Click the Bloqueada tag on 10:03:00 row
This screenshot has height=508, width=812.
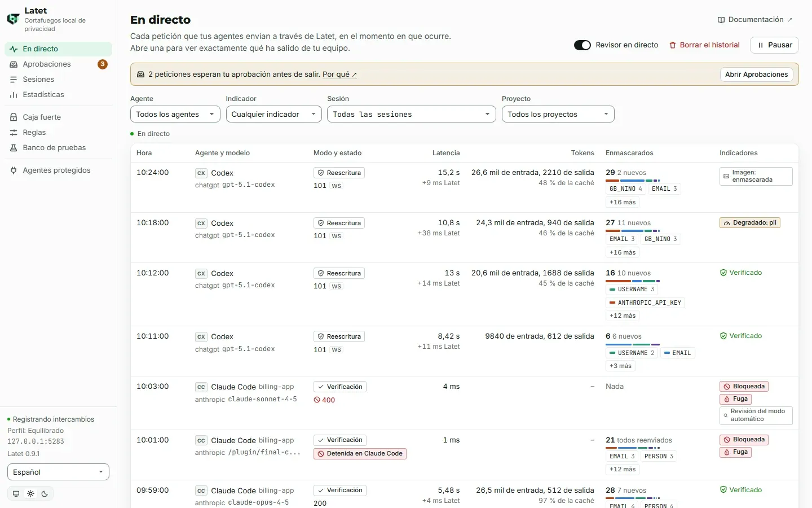(744, 387)
